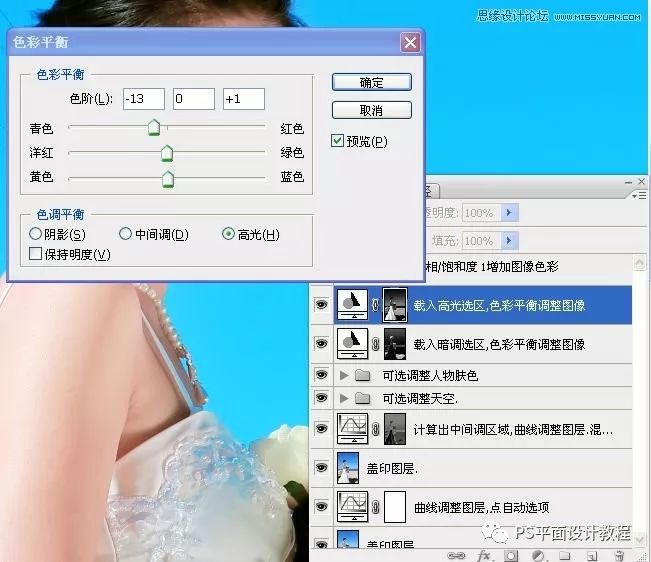This screenshot has height=562, width=651.
Task: Click the 确定 button
Action: coord(372,82)
